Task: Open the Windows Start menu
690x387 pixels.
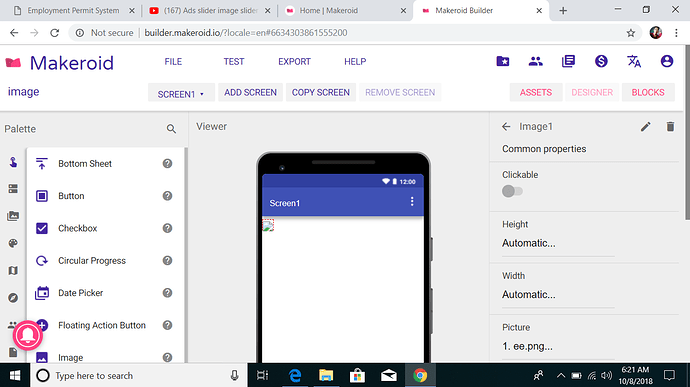Action: pos(15,376)
